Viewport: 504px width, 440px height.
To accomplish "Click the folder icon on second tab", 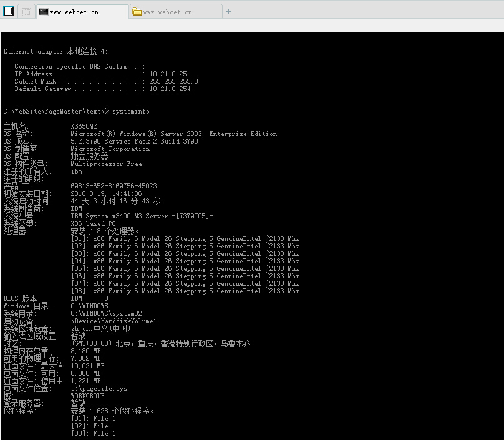I will click(x=137, y=12).
